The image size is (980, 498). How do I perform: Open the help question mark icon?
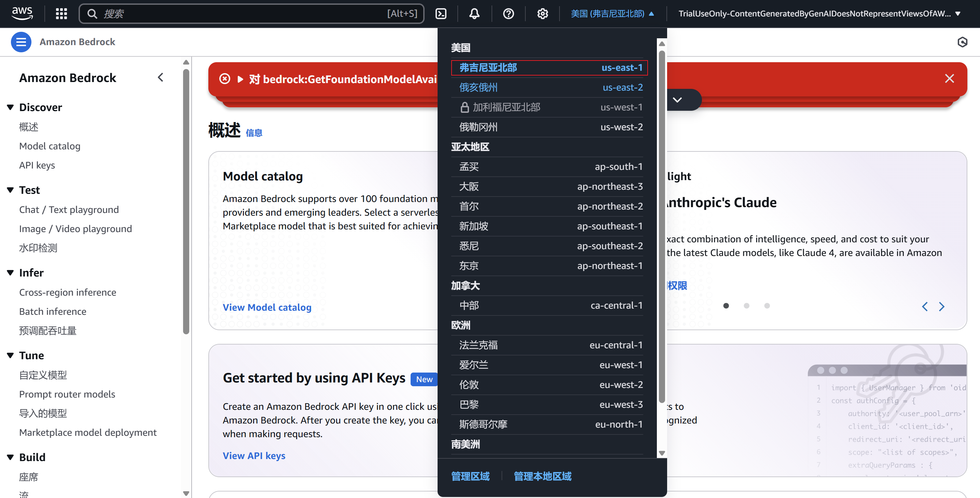(x=508, y=14)
